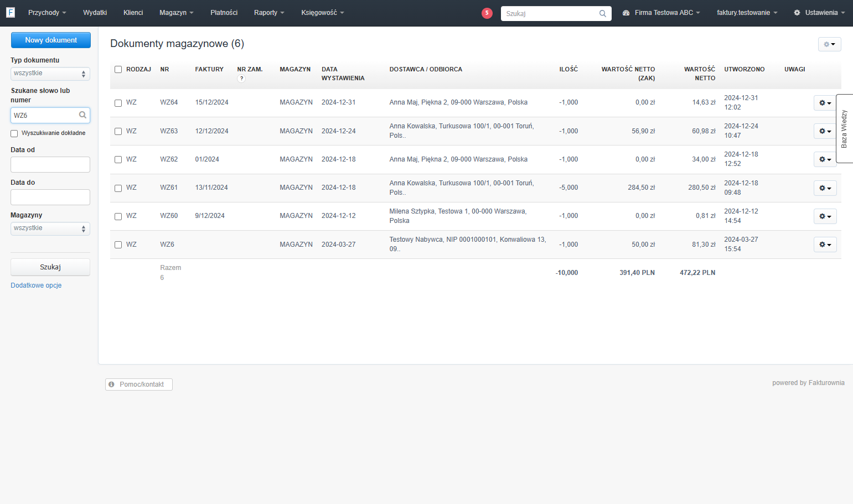This screenshot has width=853, height=504.
Task: Click the Szukaj button in the sidebar
Action: (50, 267)
